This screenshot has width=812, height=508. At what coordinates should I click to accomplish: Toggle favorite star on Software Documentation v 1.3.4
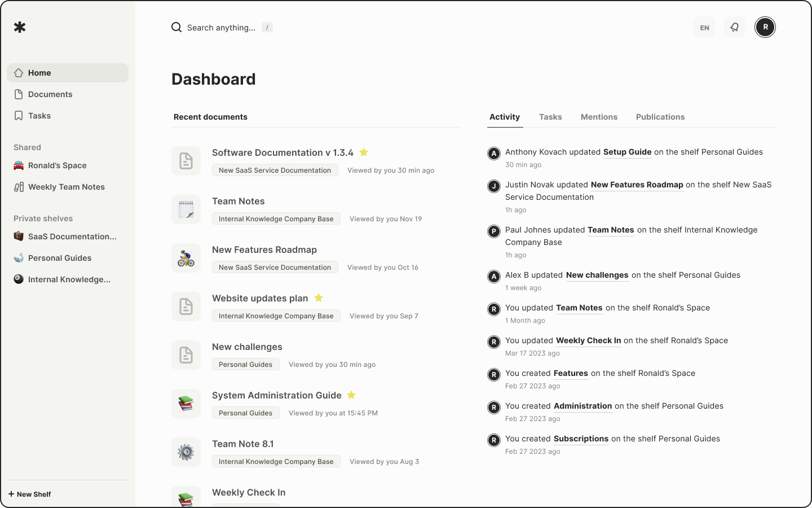tap(364, 152)
